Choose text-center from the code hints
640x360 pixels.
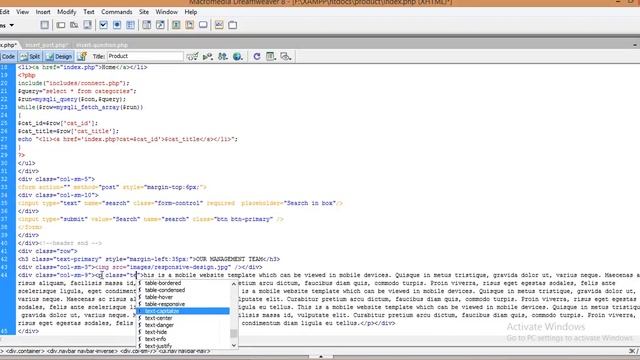(183, 318)
